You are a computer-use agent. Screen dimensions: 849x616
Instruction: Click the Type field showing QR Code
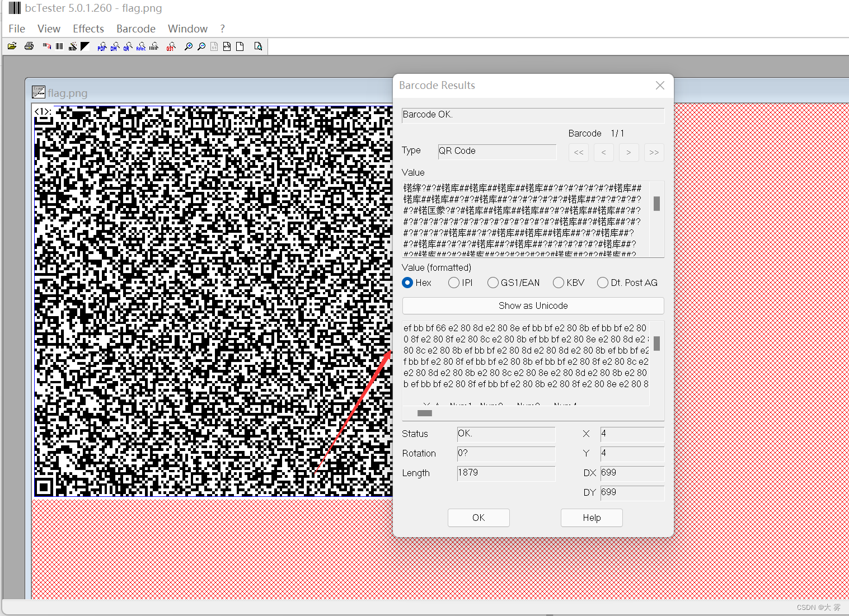[x=497, y=151]
